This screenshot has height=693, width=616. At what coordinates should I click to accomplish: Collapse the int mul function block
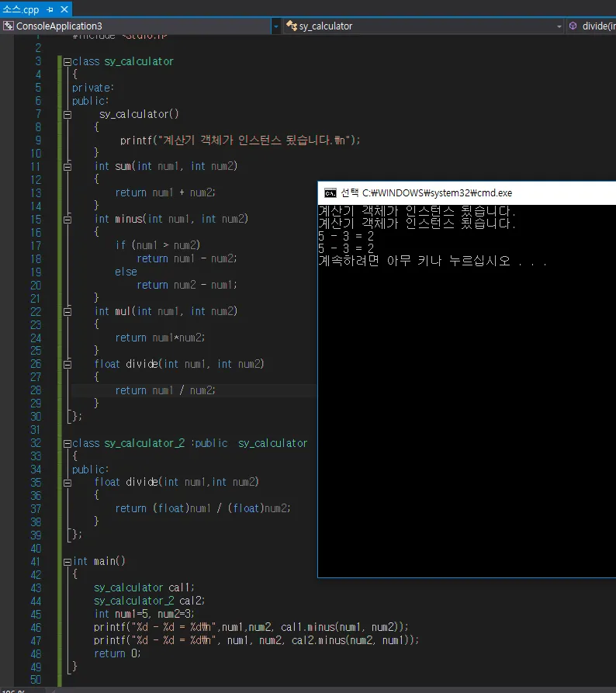67,312
